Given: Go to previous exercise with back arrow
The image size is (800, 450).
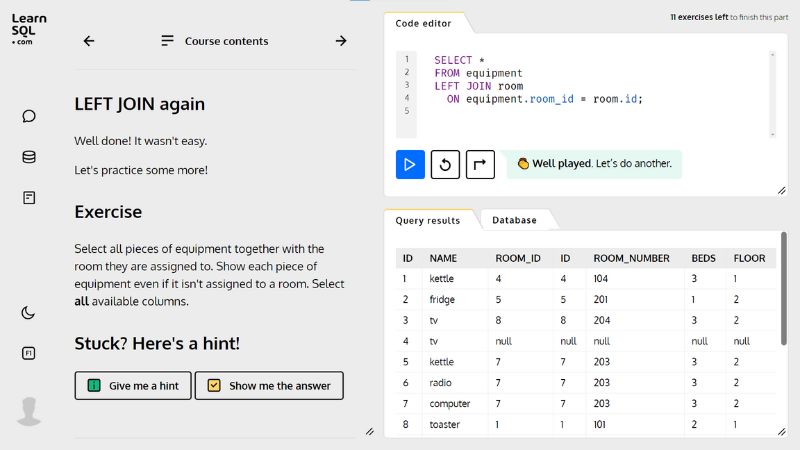Looking at the screenshot, I should pos(89,41).
